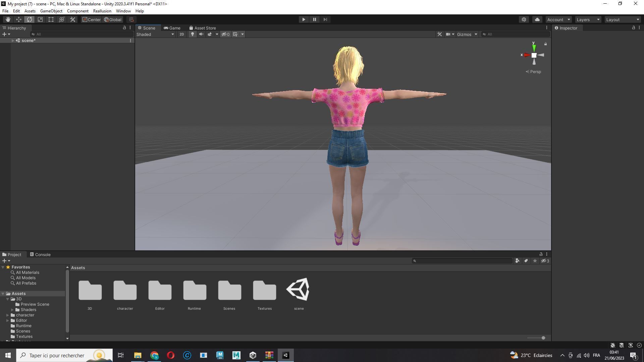Select the scene Unity asset

pos(298,289)
